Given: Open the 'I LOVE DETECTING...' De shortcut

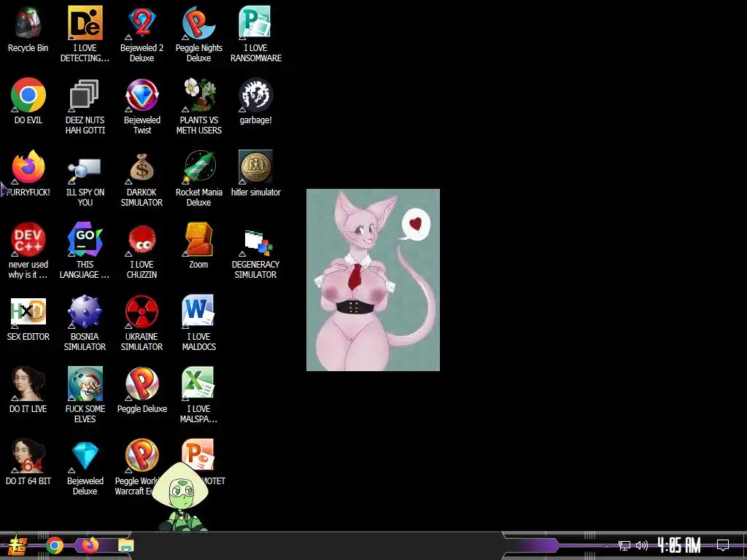Looking at the screenshot, I should [x=85, y=23].
